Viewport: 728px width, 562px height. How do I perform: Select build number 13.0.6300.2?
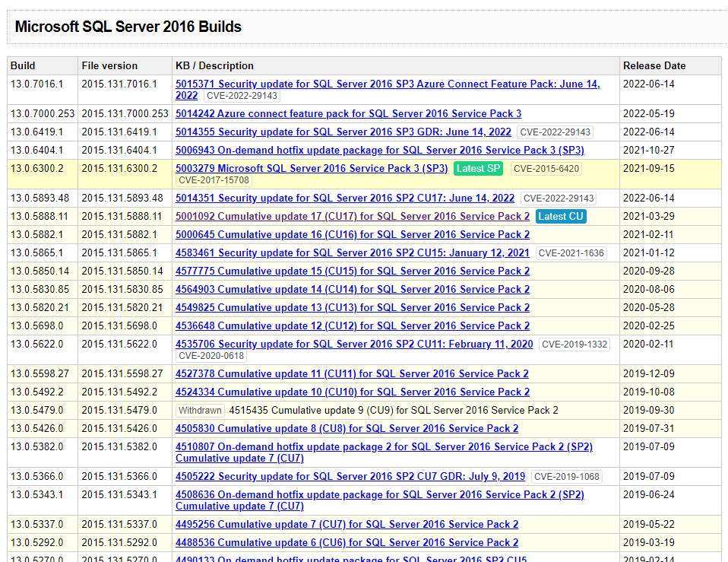point(36,169)
